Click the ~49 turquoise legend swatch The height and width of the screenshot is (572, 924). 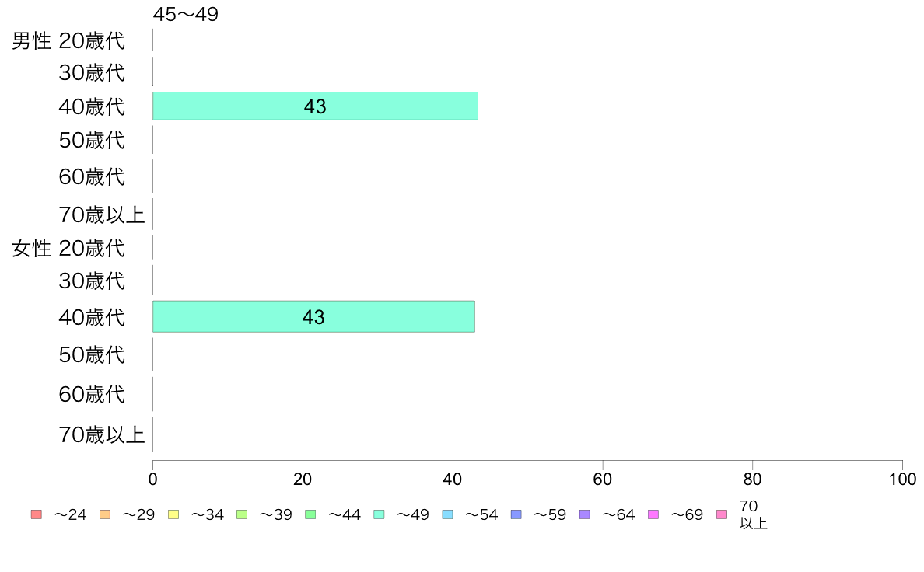379,514
